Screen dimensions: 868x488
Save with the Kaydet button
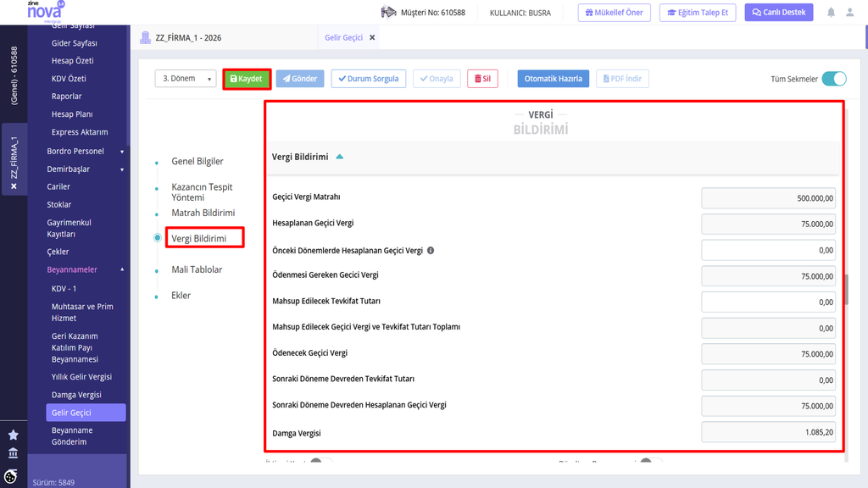247,79
